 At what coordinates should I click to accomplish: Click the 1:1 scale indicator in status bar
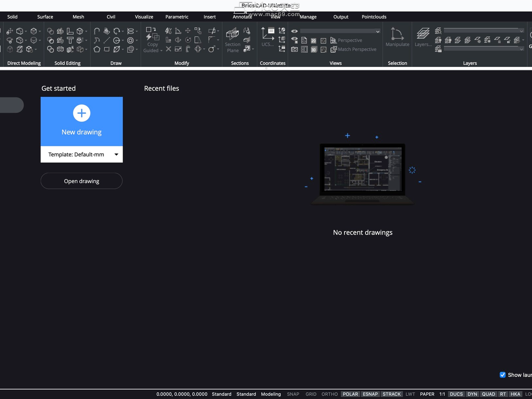click(442, 394)
